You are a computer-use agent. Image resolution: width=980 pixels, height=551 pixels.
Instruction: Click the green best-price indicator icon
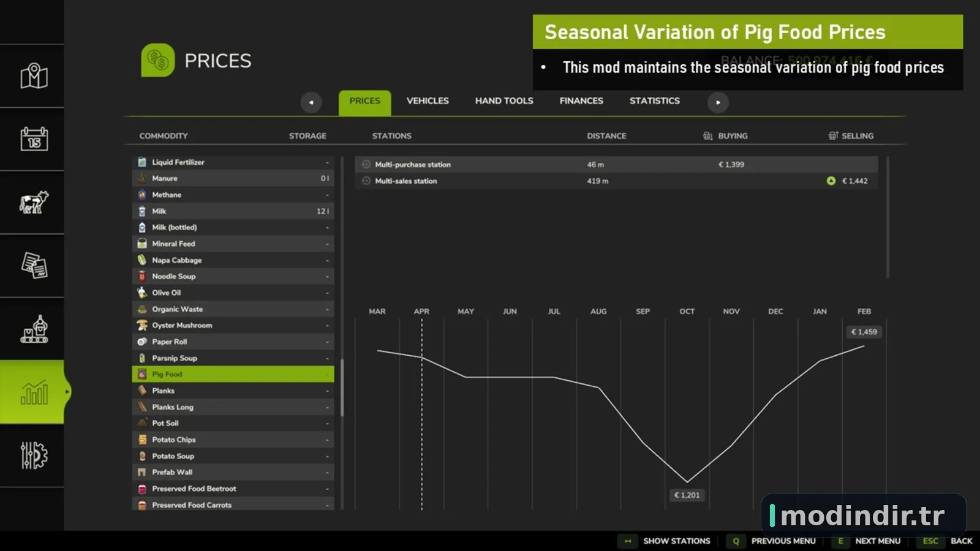(x=831, y=181)
